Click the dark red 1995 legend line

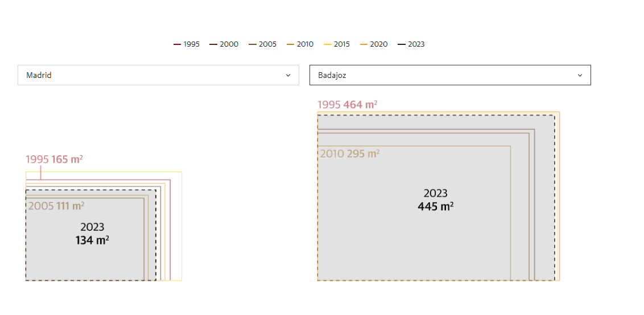coord(177,44)
